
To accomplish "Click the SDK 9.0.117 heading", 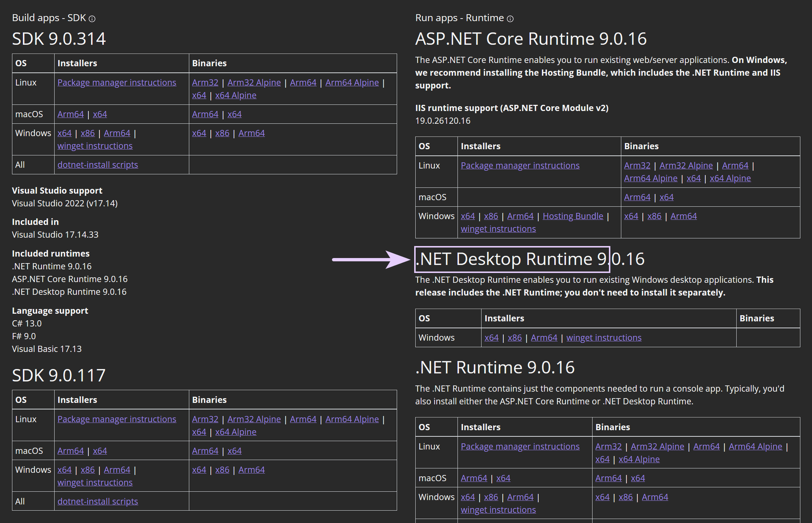I will [x=59, y=375].
